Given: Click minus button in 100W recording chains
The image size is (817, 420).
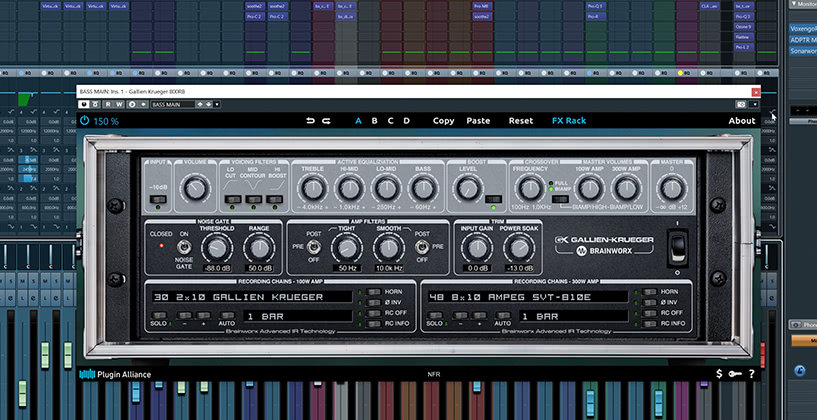Looking at the screenshot, I should point(184,315).
